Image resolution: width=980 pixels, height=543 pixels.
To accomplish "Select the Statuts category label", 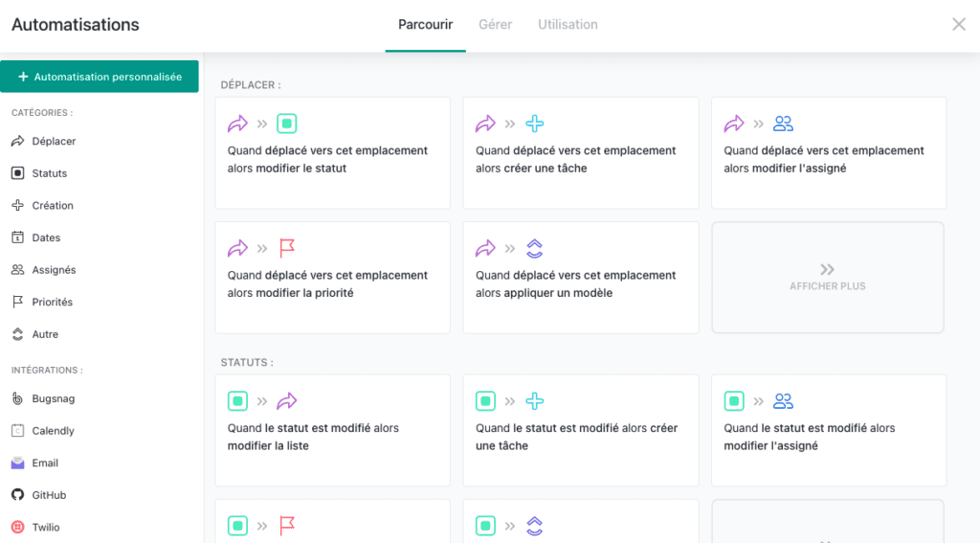I will coord(50,173).
